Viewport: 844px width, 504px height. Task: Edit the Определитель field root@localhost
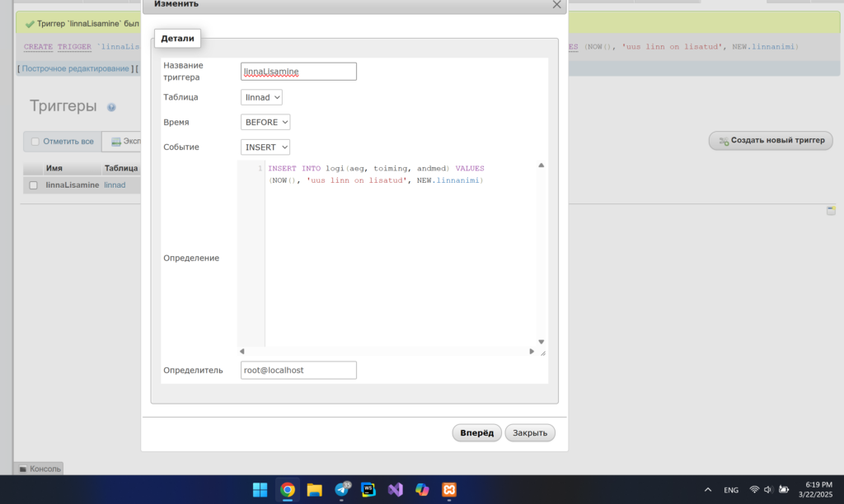point(298,370)
